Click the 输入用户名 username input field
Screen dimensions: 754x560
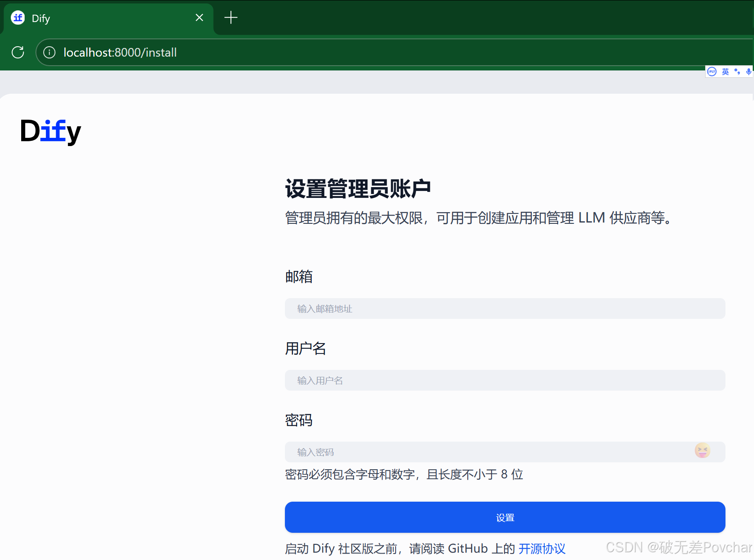(x=505, y=380)
